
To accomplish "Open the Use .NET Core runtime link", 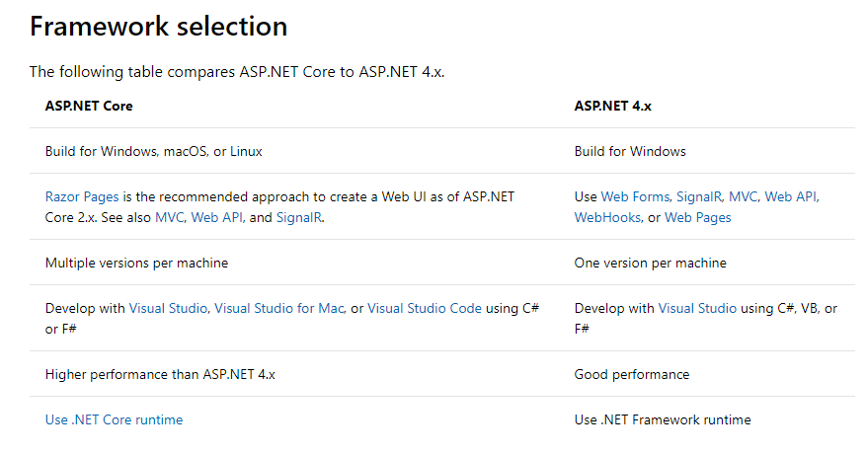I will coord(114,419).
